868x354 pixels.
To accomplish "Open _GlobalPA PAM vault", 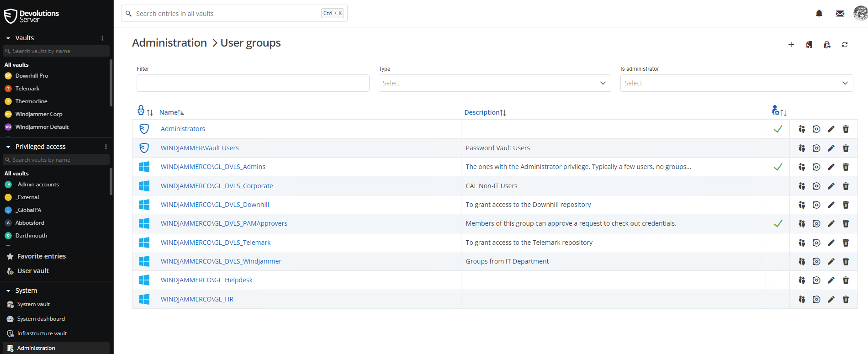I will (28, 210).
